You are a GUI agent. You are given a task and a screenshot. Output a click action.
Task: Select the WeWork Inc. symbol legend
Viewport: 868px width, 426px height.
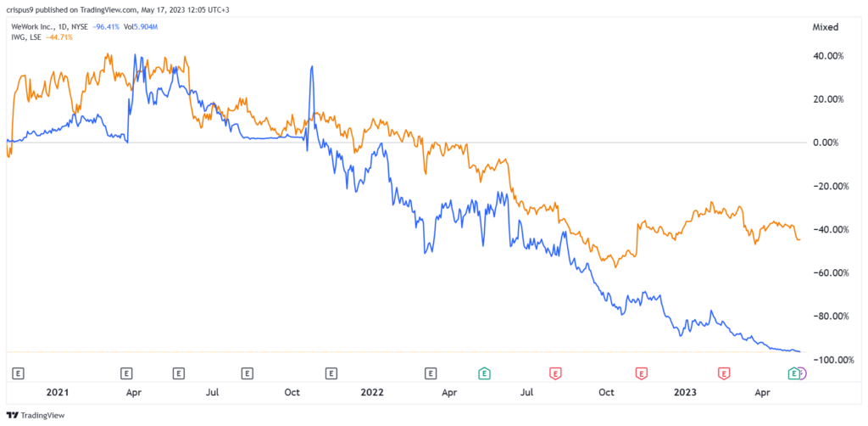36,27
